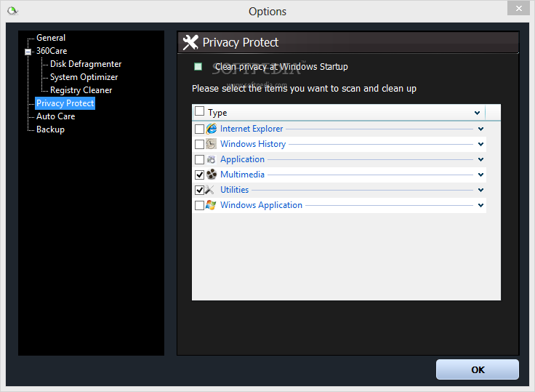Select the 360Care tree item
The width and height of the screenshot is (535, 392).
click(x=52, y=51)
